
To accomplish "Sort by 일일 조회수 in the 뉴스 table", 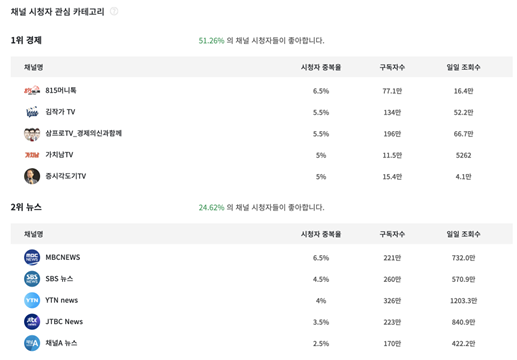I will tap(463, 234).
